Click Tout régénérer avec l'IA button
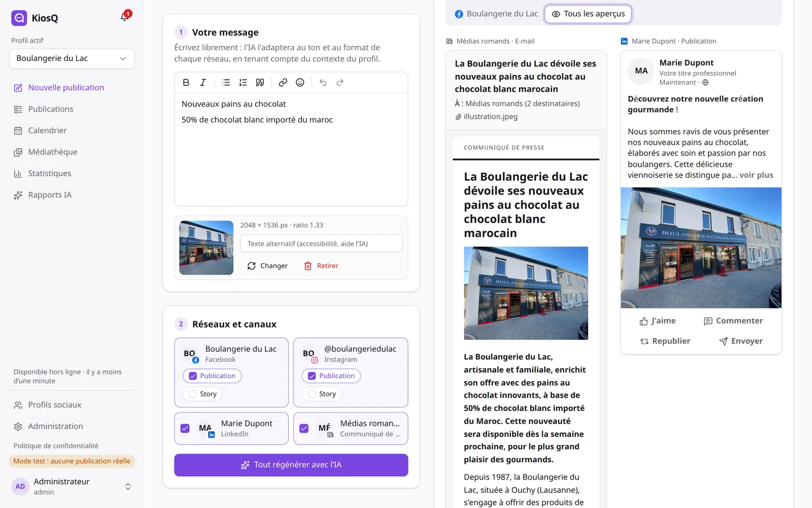This screenshot has height=508, width=812. point(291,465)
